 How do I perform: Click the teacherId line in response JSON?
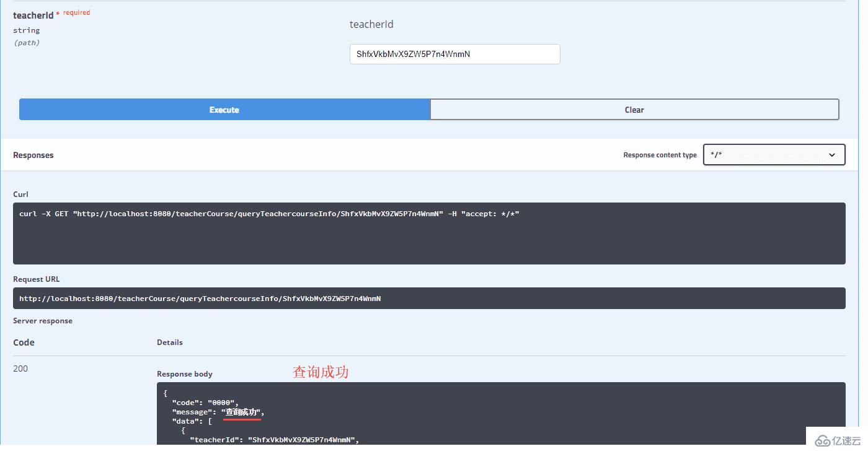click(274, 440)
